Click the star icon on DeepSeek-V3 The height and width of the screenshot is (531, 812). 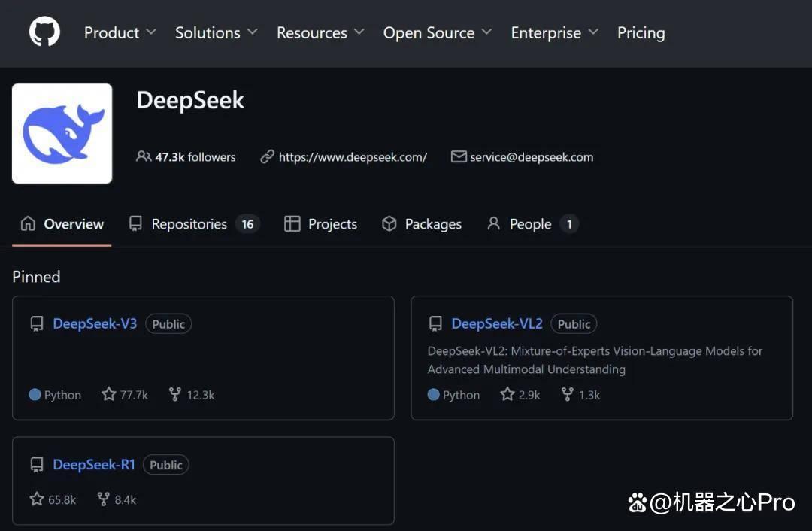coord(109,394)
